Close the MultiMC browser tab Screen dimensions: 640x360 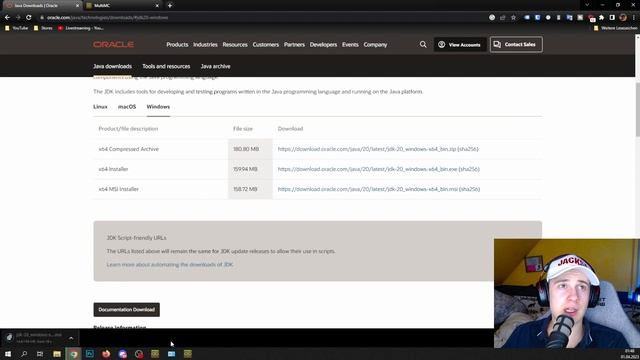point(157,6)
